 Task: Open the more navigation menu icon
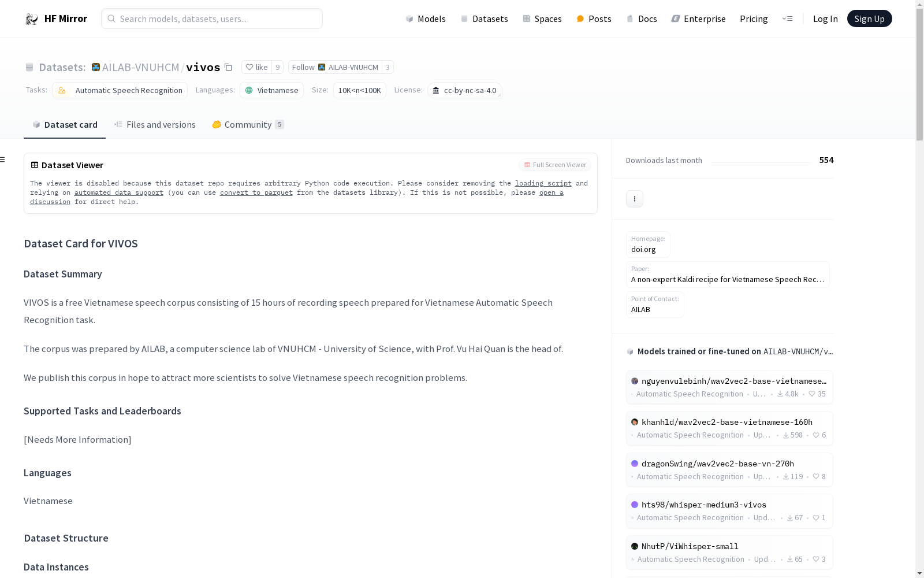point(787,18)
